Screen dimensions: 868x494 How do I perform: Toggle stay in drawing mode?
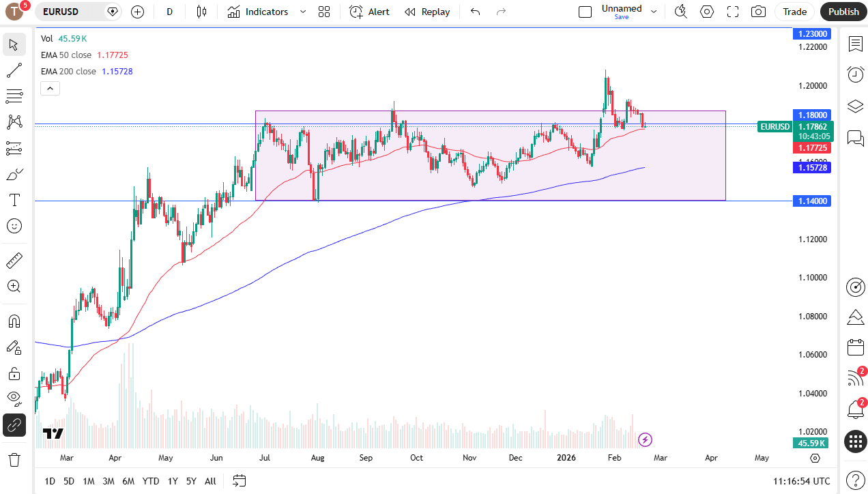(x=14, y=347)
